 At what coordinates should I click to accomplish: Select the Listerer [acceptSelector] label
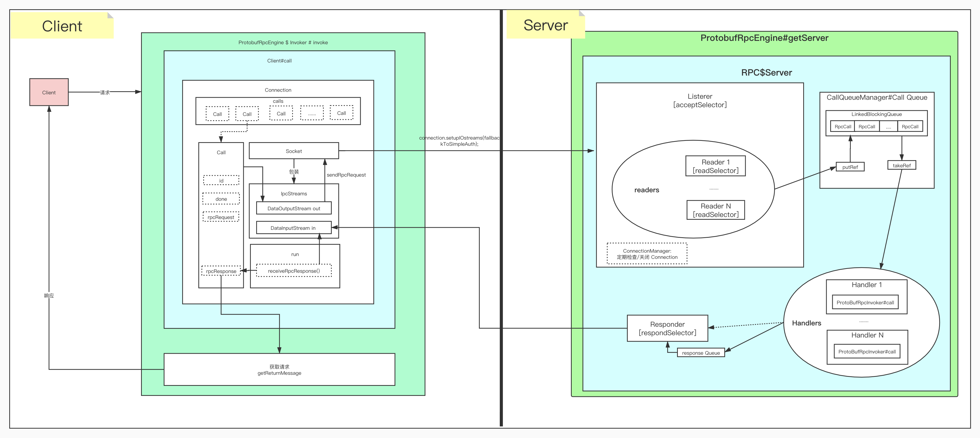click(x=700, y=101)
